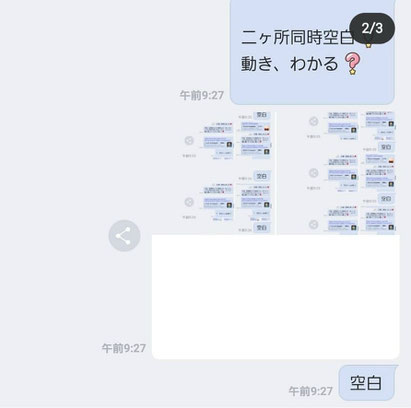Tap the 2/3 page counter badge

(x=372, y=28)
